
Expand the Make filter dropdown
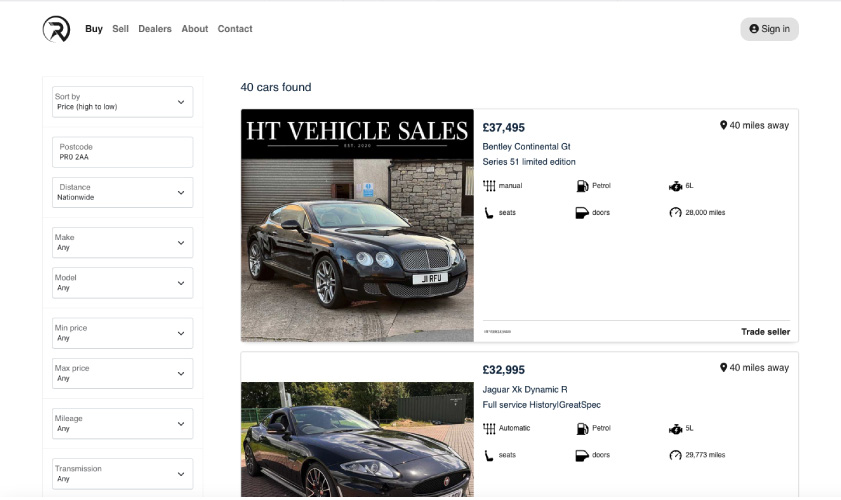[122, 242]
